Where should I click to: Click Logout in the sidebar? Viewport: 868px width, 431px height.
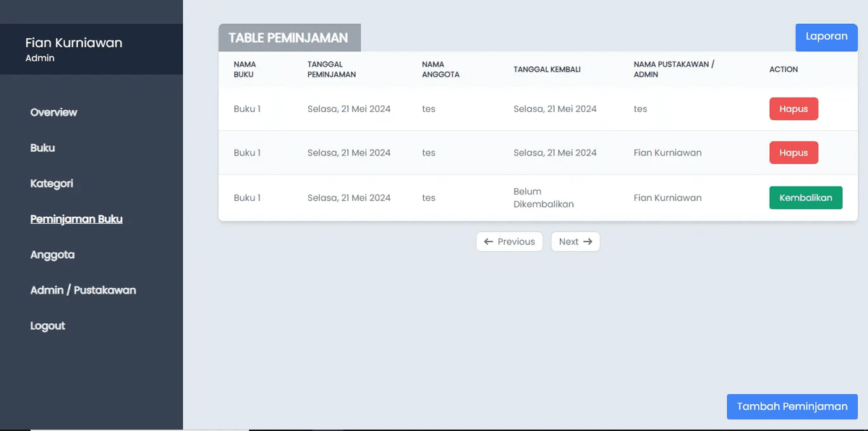click(x=48, y=326)
